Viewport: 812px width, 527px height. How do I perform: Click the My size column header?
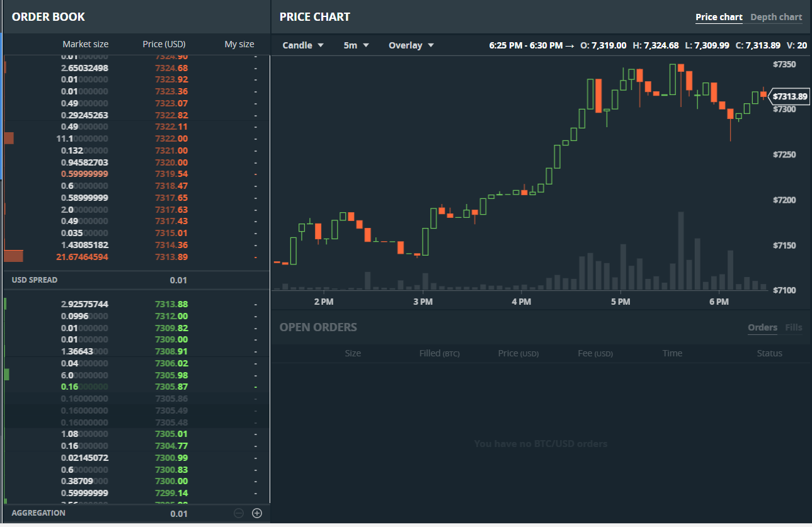[239, 44]
